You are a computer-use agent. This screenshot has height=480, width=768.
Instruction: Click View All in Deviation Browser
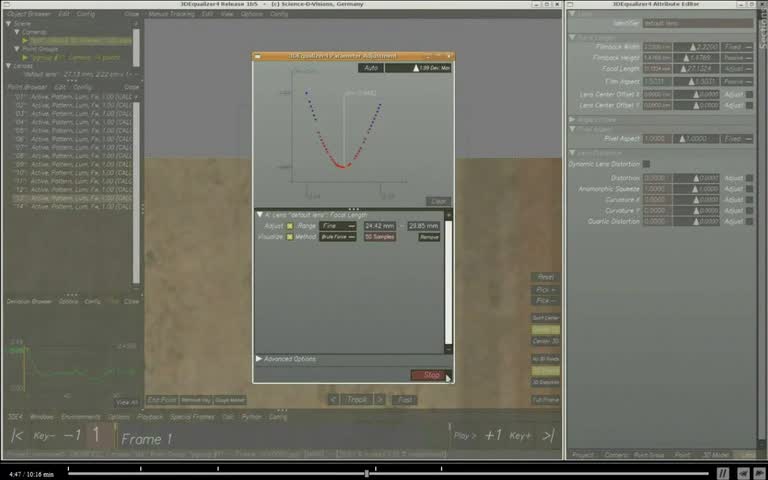coord(127,403)
